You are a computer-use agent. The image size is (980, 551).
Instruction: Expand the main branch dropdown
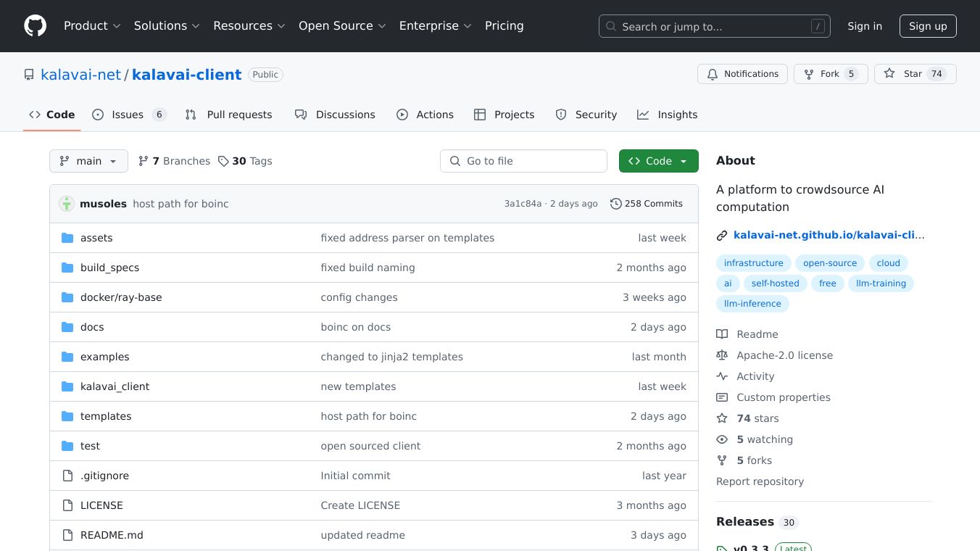88,161
